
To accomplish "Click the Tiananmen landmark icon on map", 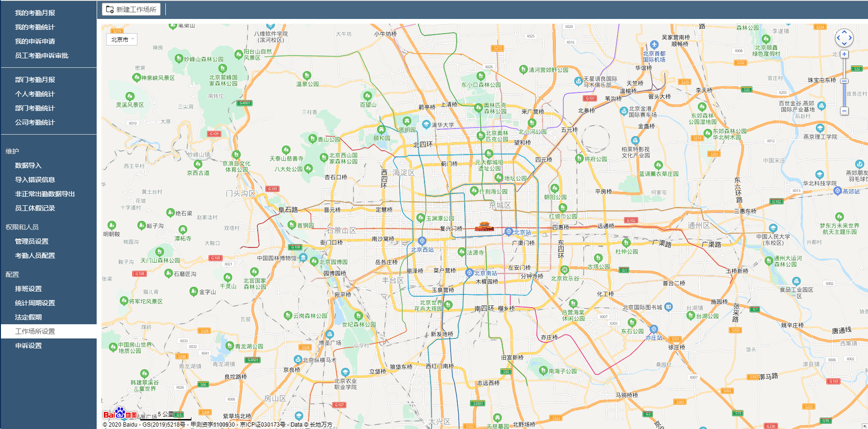I will (484, 227).
